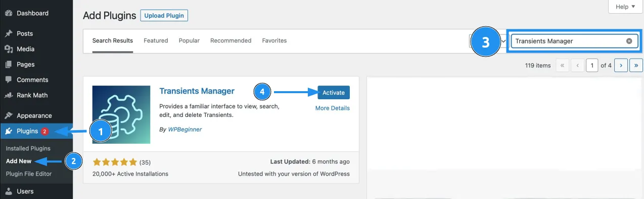The image size is (644, 199).
Task: Click Untested with your version text
Action: (294, 174)
